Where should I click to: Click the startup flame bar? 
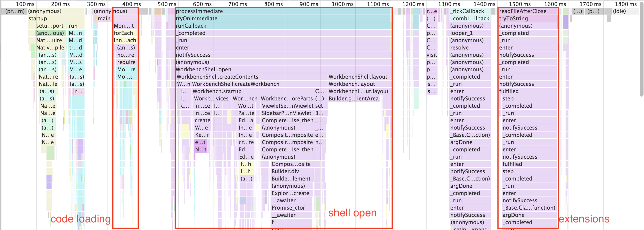coord(56,18)
